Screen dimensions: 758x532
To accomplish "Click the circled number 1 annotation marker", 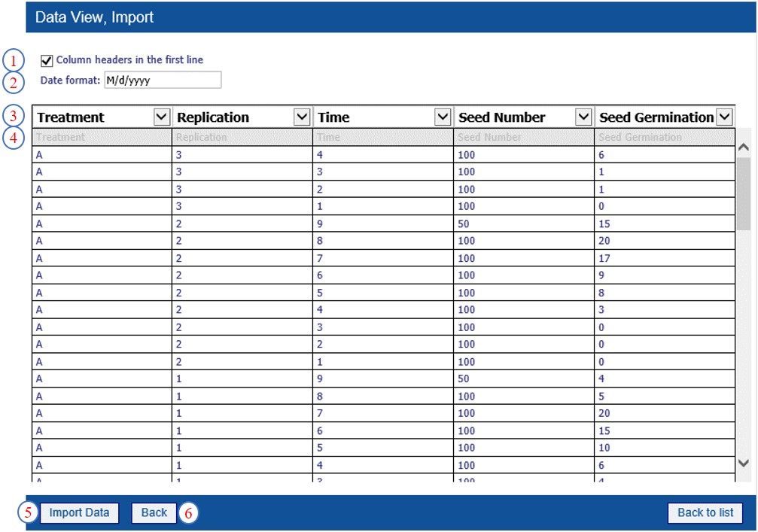I will pos(14,60).
